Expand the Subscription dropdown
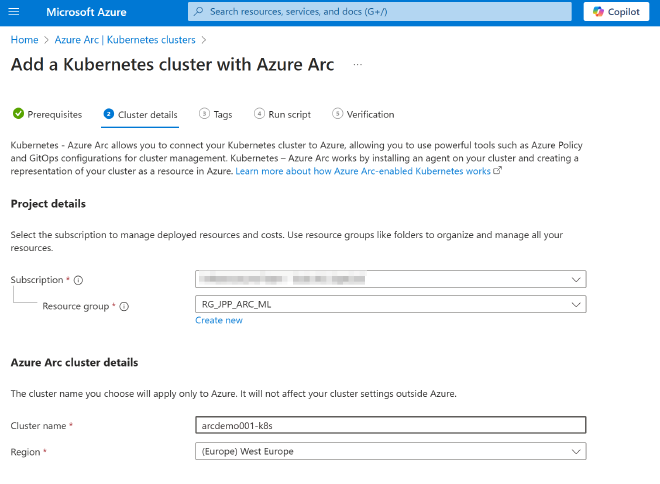 (391, 279)
